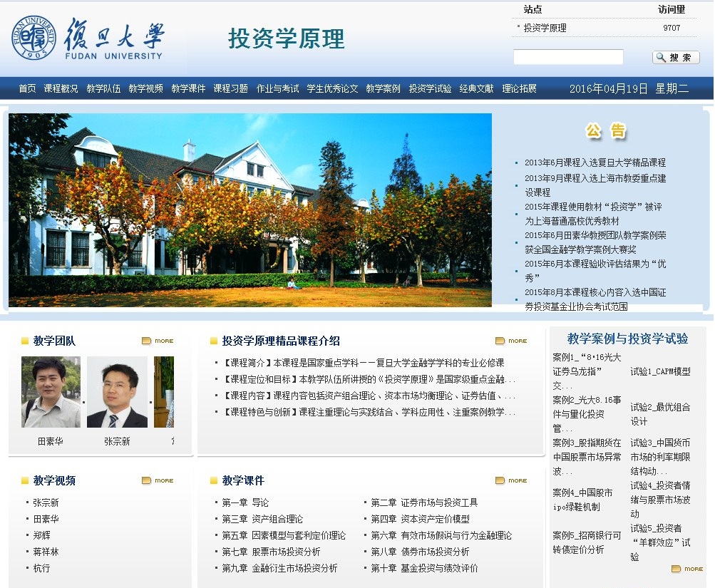Open 第一章 导论 courseware link
Image resolution: width=715 pixels, height=588 pixels.
[x=245, y=503]
